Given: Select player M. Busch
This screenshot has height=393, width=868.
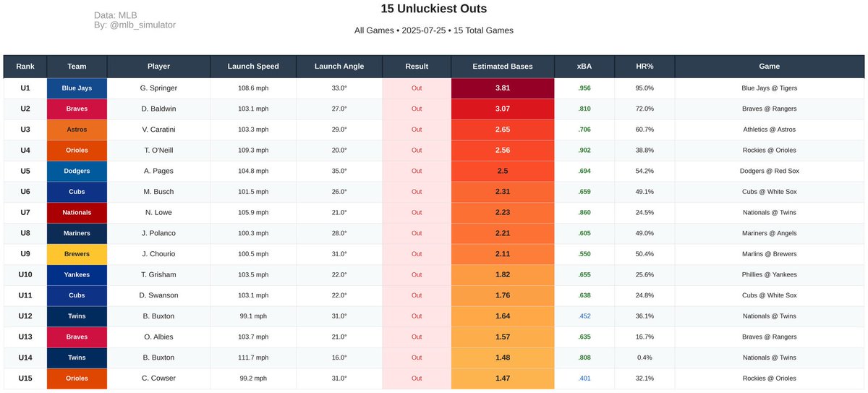Looking at the screenshot, I should pos(158,192).
